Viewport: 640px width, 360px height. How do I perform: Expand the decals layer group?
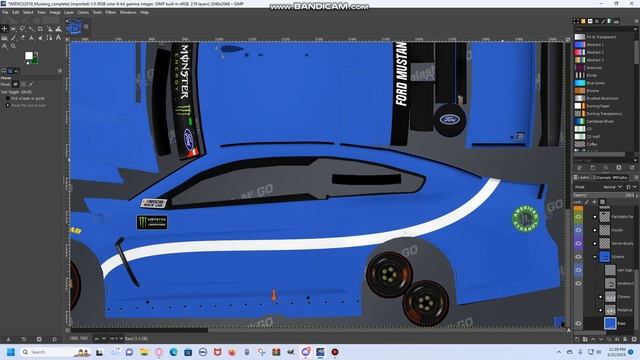click(x=595, y=230)
